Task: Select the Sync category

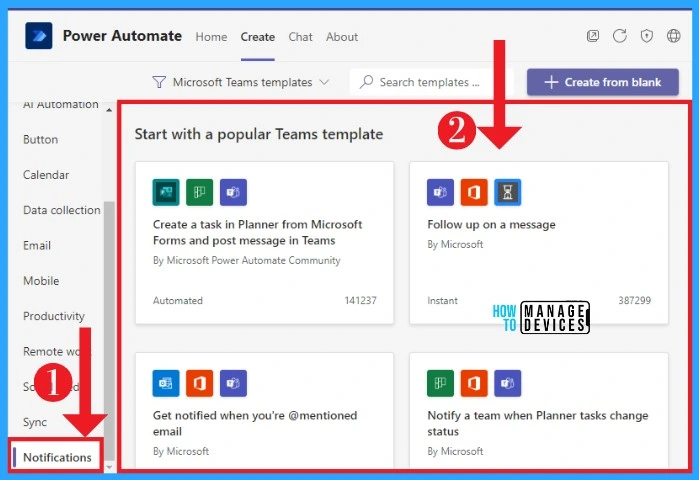Action: coord(35,422)
